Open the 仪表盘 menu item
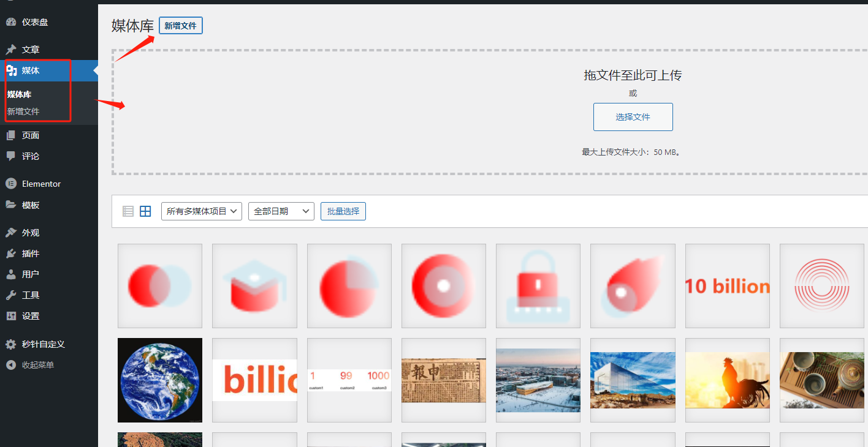Viewport: 868px width, 447px height. tap(49, 22)
